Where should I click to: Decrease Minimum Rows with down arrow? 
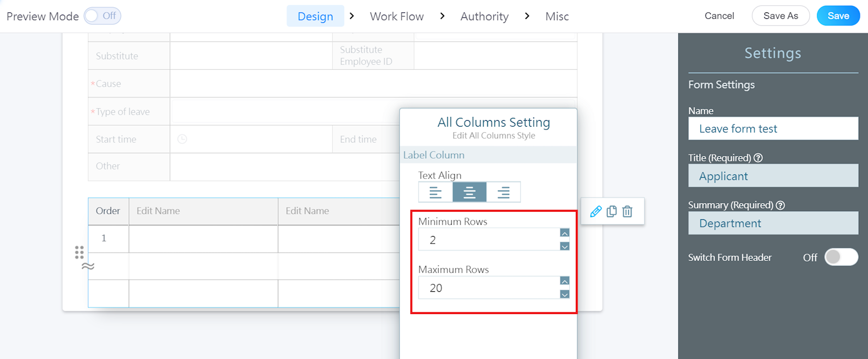point(564,246)
